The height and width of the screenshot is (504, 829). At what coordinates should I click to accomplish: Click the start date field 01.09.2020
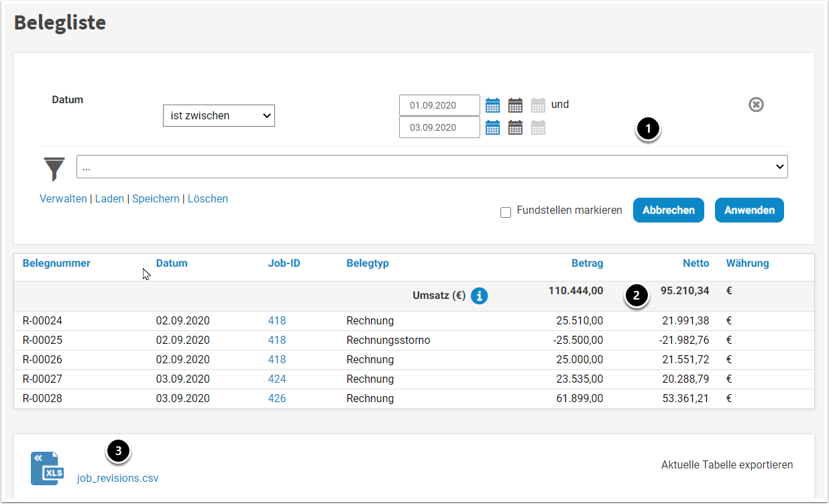pyautogui.click(x=439, y=105)
